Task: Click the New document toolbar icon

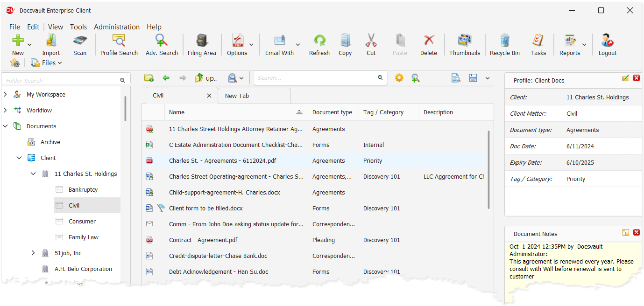Action: (x=18, y=41)
